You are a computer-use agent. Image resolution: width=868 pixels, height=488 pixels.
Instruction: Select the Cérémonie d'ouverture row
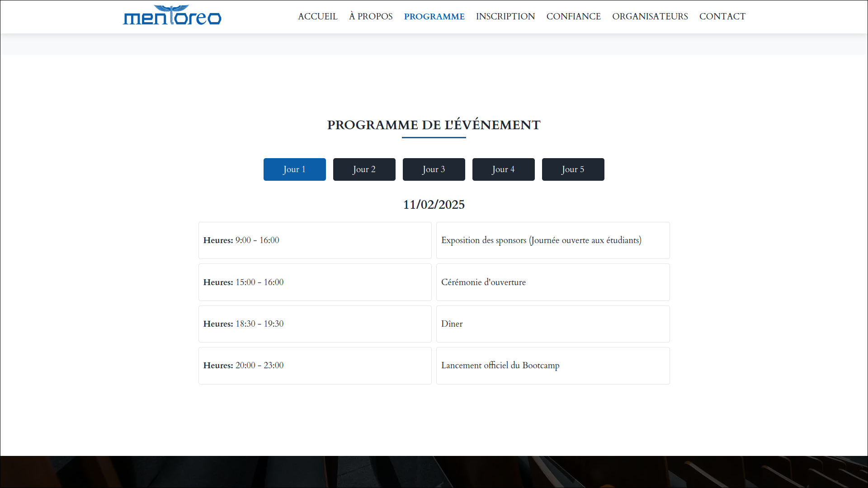(552, 282)
